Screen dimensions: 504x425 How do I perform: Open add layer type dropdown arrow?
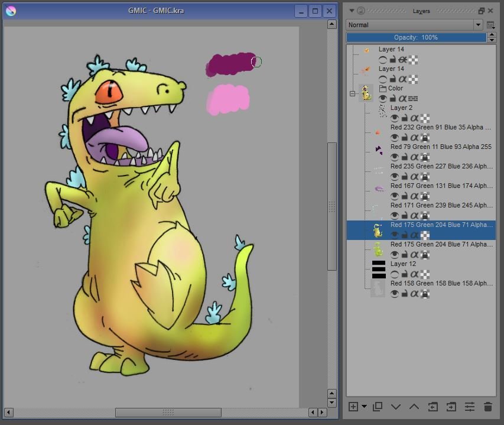[x=364, y=407]
